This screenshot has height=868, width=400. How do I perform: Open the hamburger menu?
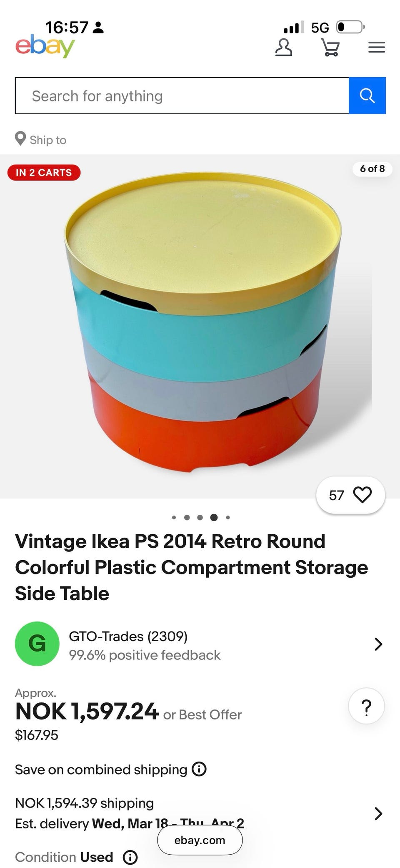tap(377, 47)
